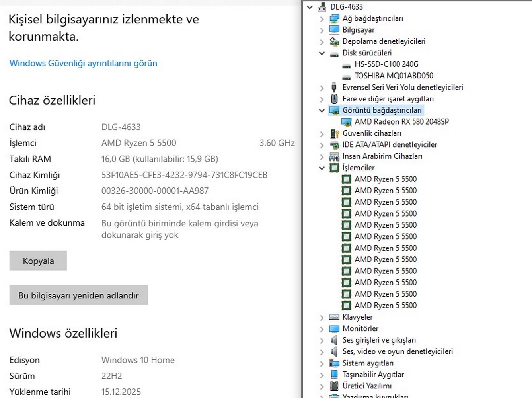Select the TOSHIBA MQ01ABD050 disk entry
The height and width of the screenshot is (398, 532).
pyautogui.click(x=394, y=76)
